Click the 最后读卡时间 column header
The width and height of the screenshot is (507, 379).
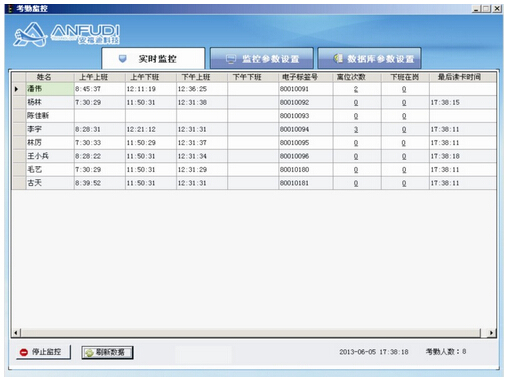point(462,77)
